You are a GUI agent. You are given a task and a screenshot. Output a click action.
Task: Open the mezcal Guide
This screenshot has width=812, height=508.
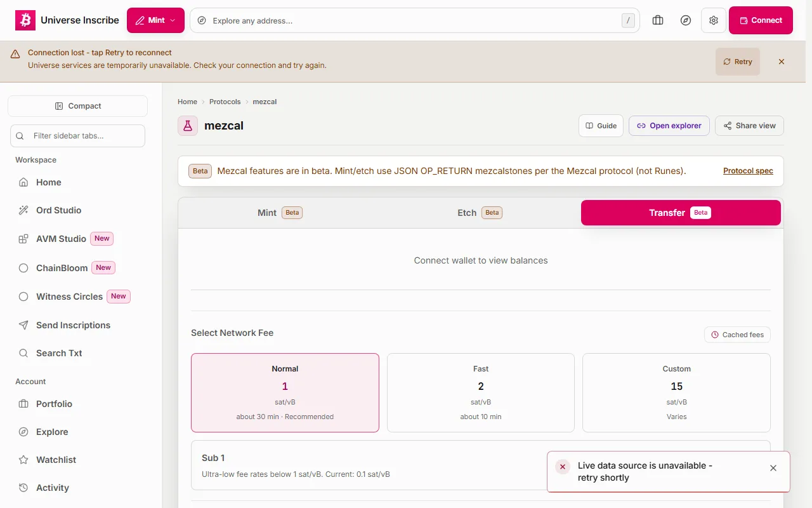point(601,126)
